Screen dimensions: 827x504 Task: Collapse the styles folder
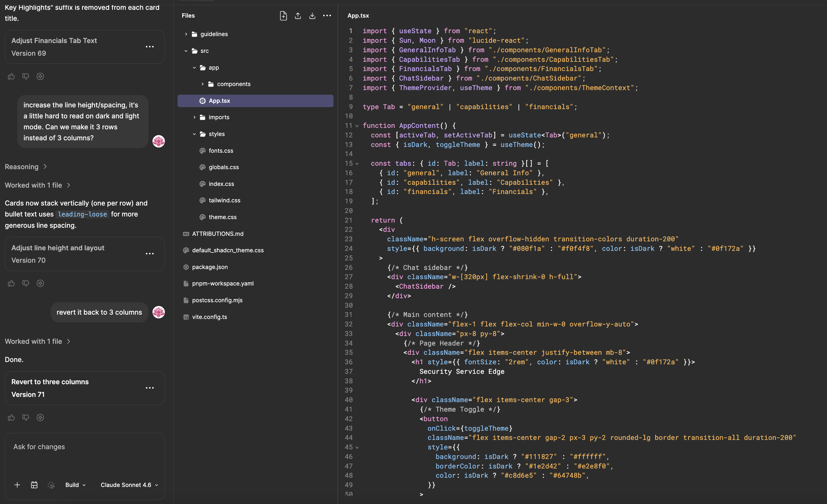[194, 134]
